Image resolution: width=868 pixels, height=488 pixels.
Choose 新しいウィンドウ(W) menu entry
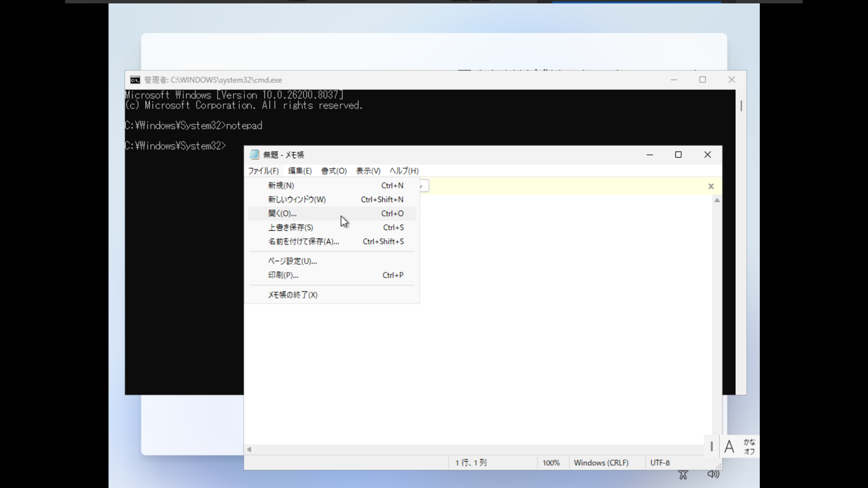332,199
